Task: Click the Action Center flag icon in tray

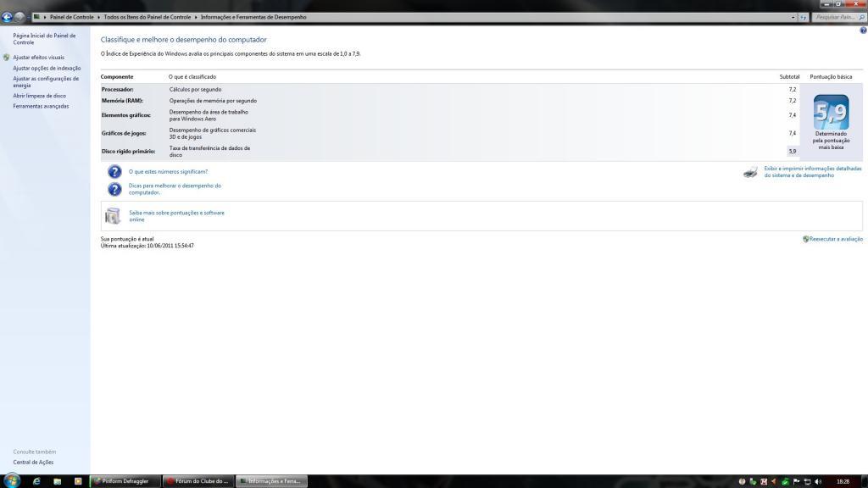Action: click(797, 481)
